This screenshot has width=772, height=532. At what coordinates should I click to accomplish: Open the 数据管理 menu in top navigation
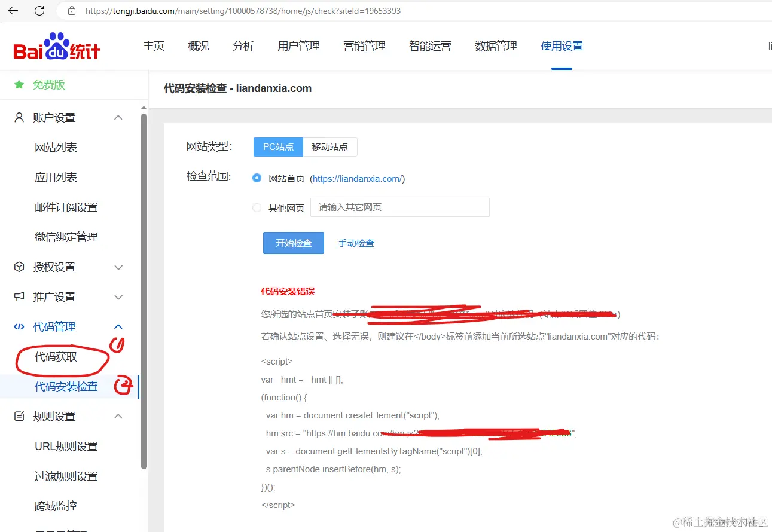[495, 45]
